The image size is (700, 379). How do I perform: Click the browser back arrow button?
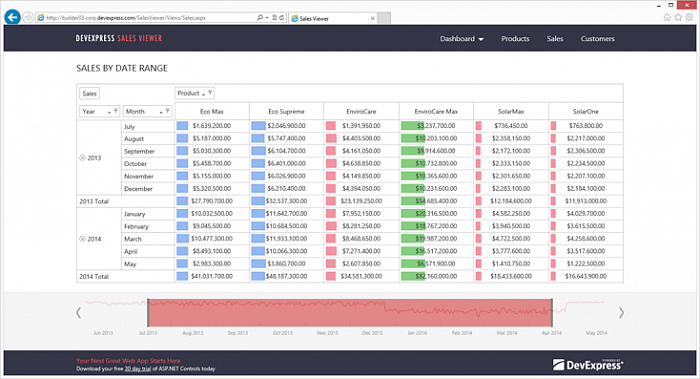point(12,17)
